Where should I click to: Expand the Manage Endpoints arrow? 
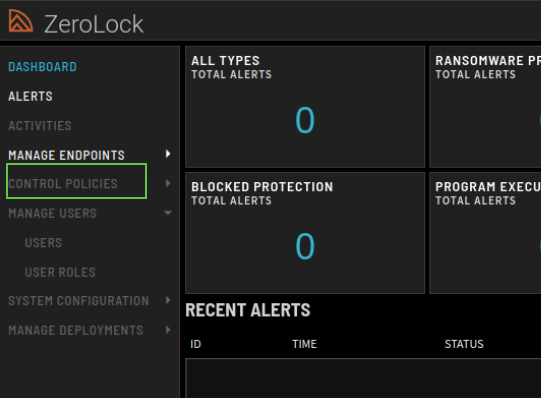pos(168,154)
